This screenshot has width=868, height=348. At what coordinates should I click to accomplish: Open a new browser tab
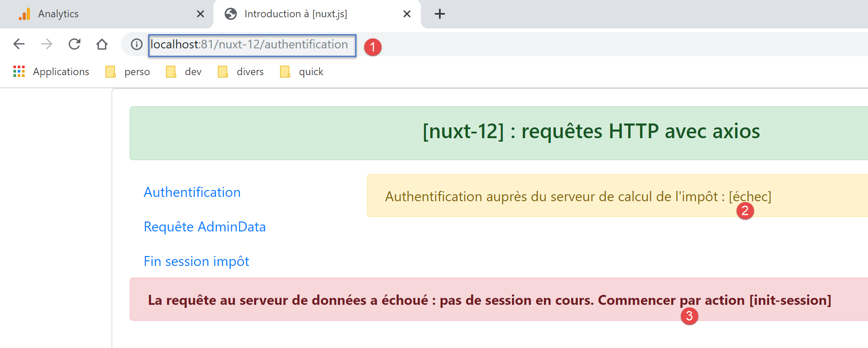click(439, 14)
